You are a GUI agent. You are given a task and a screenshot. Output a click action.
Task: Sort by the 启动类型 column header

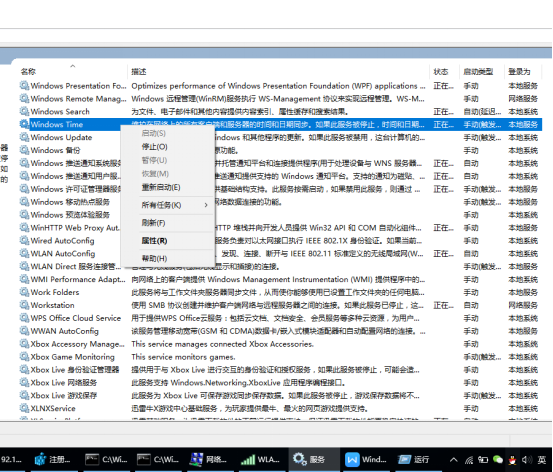pyautogui.click(x=481, y=71)
